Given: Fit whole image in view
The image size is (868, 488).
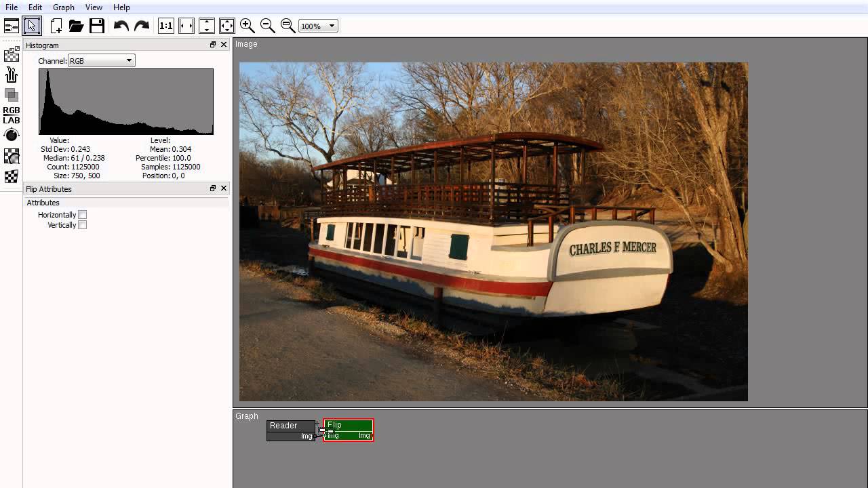Looking at the screenshot, I should (x=227, y=26).
